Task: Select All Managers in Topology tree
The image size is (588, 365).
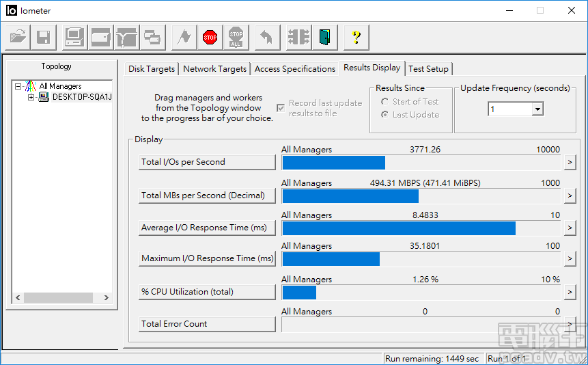Action: pyautogui.click(x=60, y=86)
